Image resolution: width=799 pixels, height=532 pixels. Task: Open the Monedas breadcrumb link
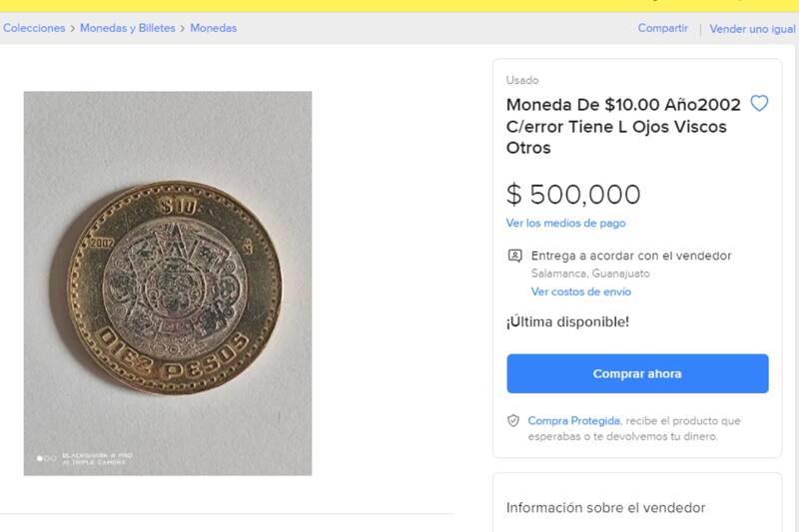tap(213, 28)
